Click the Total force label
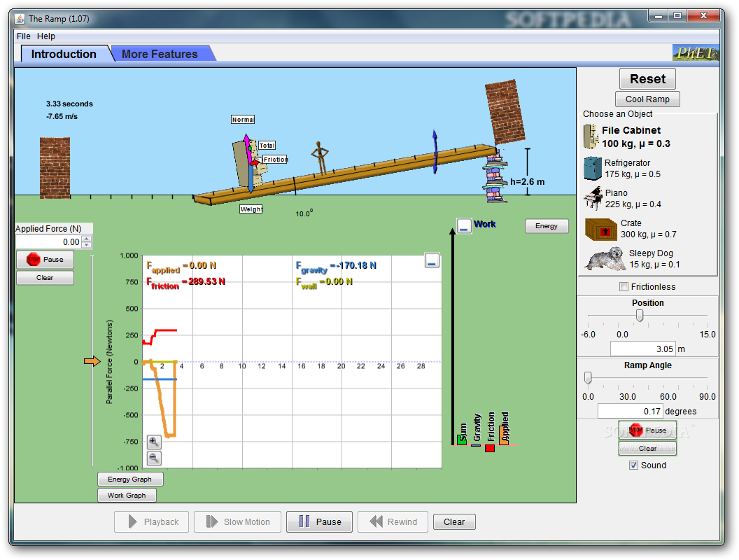The width and height of the screenshot is (739, 560). (267, 146)
